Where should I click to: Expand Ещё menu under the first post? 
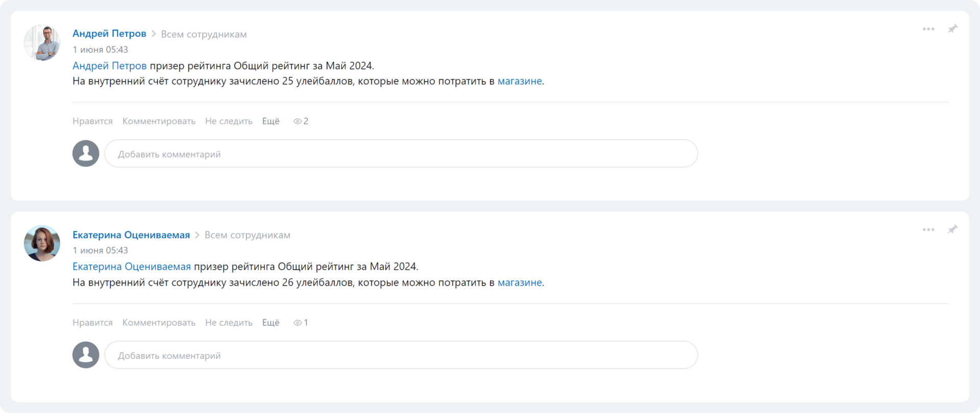click(x=271, y=121)
